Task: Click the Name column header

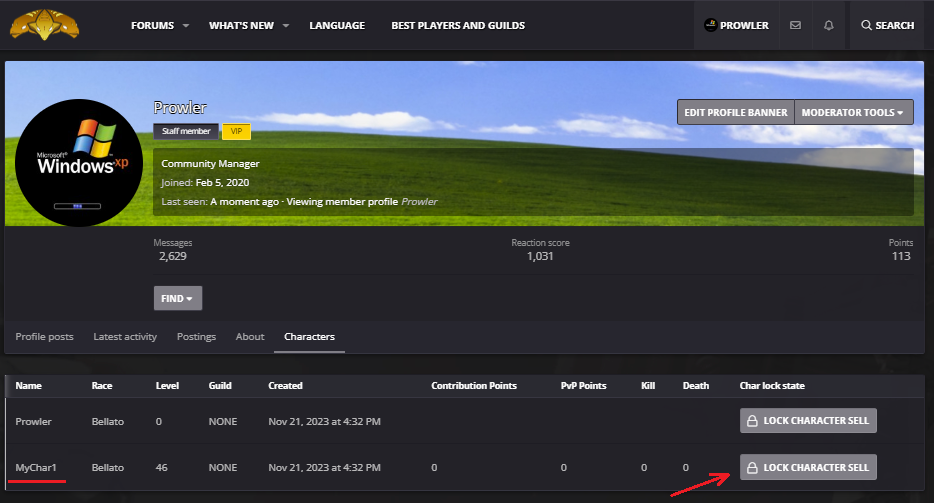Action: (x=29, y=386)
